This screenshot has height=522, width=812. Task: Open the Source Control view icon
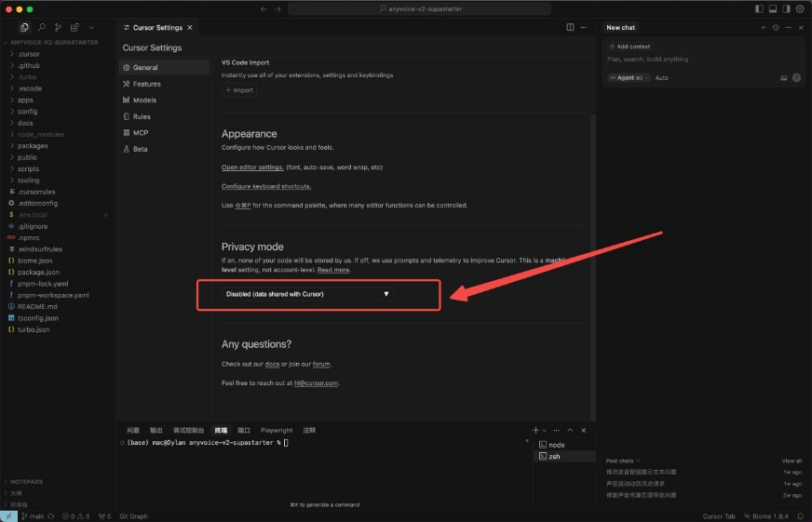click(x=59, y=28)
